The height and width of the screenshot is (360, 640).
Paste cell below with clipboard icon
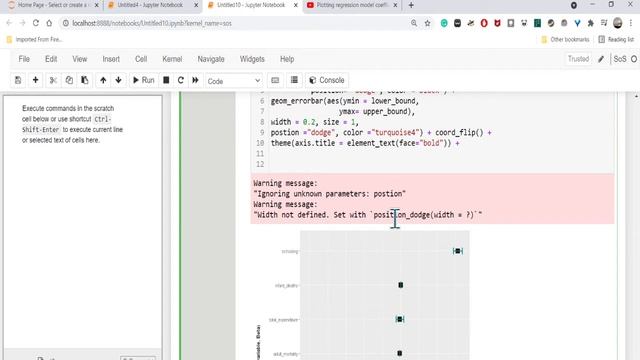pos(84,80)
